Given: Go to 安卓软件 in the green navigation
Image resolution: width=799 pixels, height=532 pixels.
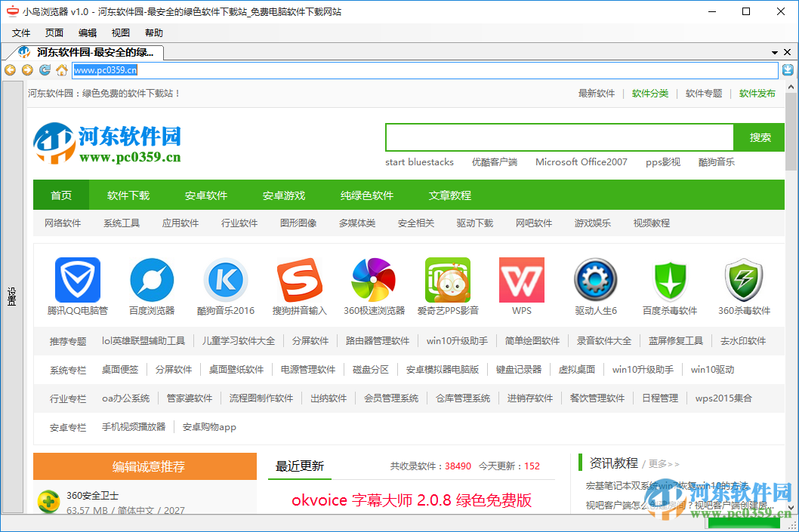Looking at the screenshot, I should coord(206,195).
